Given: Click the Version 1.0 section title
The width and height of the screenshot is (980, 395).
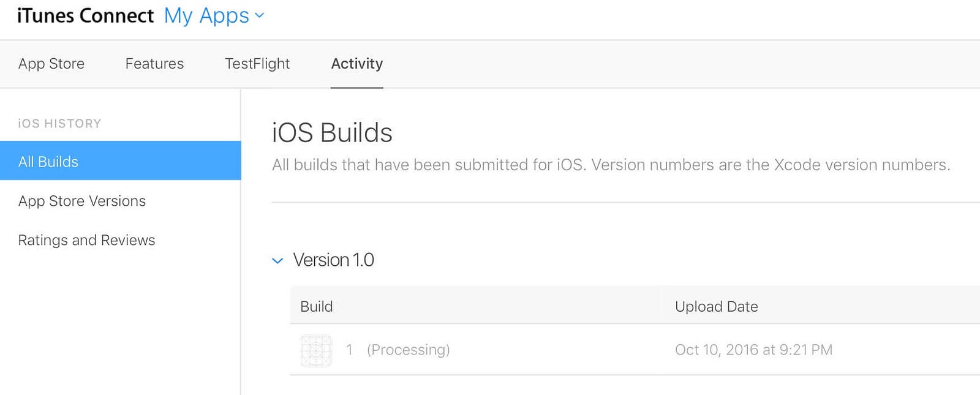Looking at the screenshot, I should pyautogui.click(x=333, y=260).
